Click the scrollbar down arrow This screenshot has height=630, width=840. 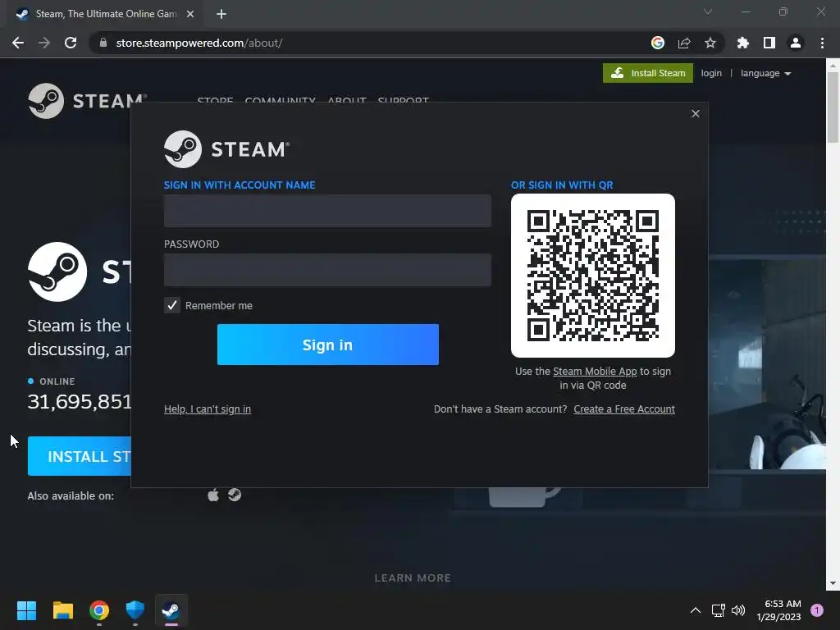tap(833, 583)
